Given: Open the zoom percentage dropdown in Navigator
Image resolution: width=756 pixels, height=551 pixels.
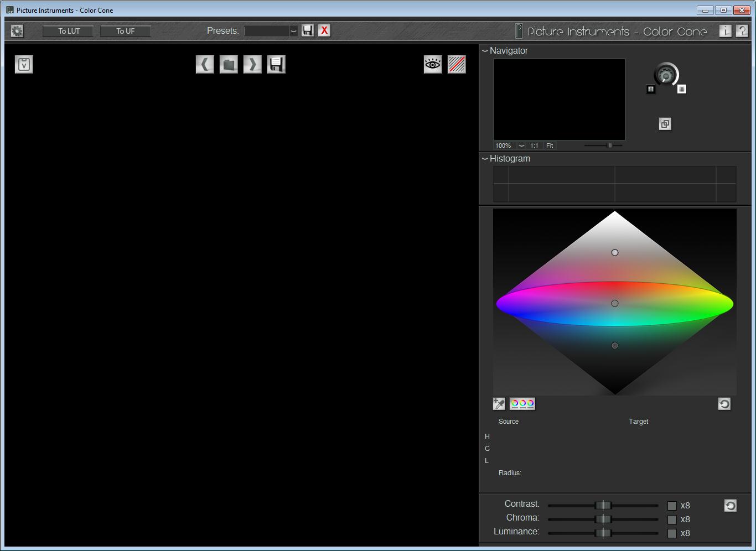Looking at the screenshot, I should (521, 145).
